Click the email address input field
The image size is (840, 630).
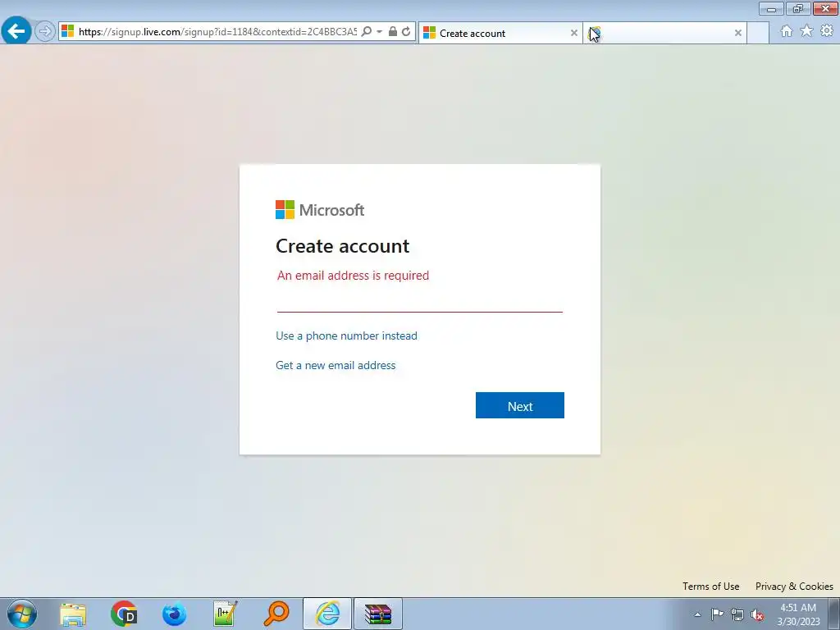pyautogui.click(x=419, y=301)
